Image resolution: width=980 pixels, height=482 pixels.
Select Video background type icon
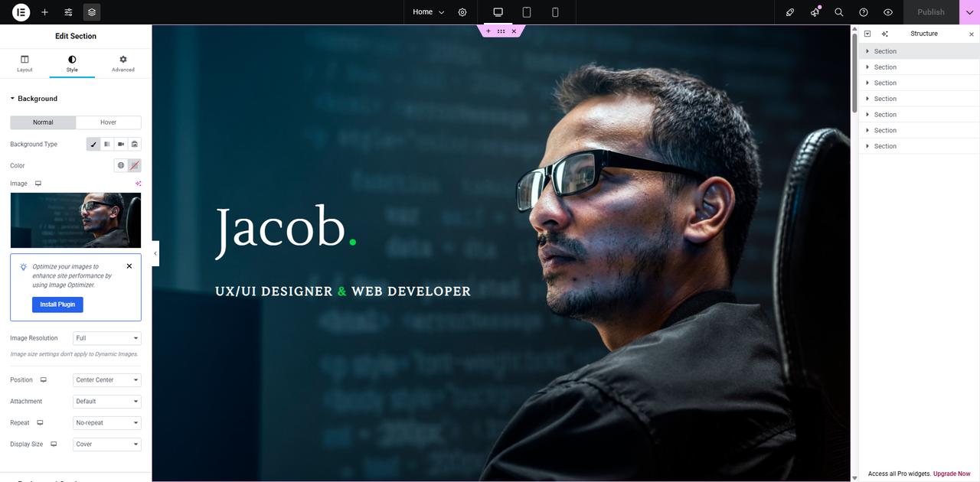(x=121, y=144)
